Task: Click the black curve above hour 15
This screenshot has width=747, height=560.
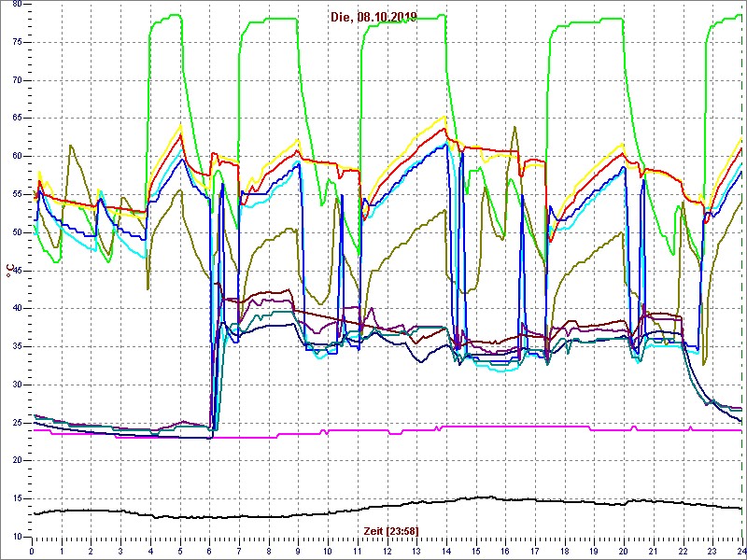Action: 476,497
